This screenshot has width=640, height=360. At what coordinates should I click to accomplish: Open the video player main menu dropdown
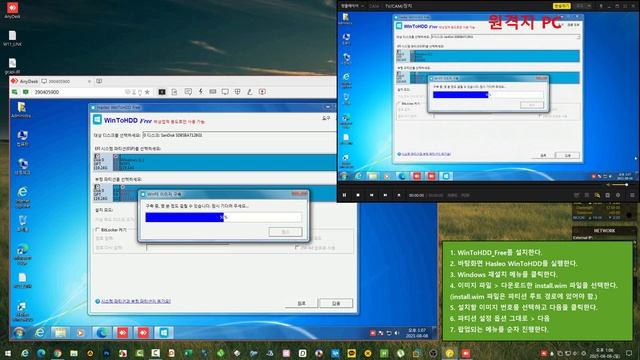click(x=352, y=6)
